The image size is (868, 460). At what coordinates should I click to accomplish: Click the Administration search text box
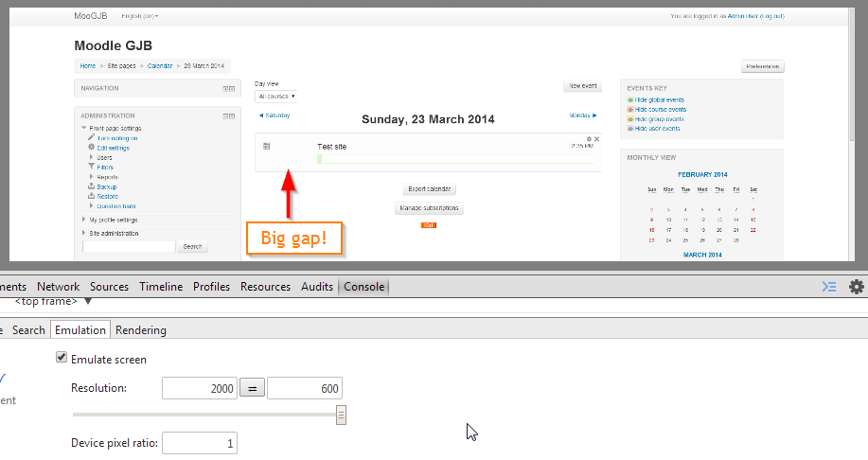tap(129, 247)
